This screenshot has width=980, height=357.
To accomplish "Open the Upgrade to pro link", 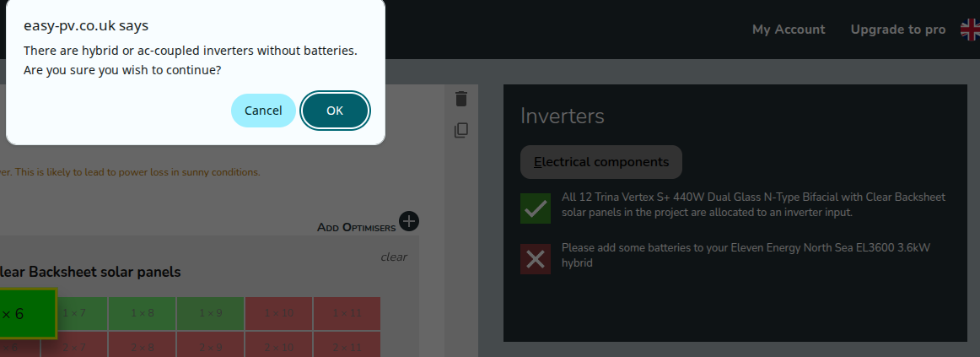I will coord(898,30).
